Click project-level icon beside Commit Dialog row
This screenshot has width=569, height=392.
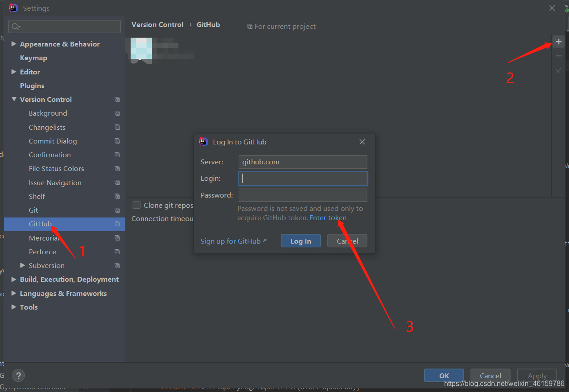[117, 141]
